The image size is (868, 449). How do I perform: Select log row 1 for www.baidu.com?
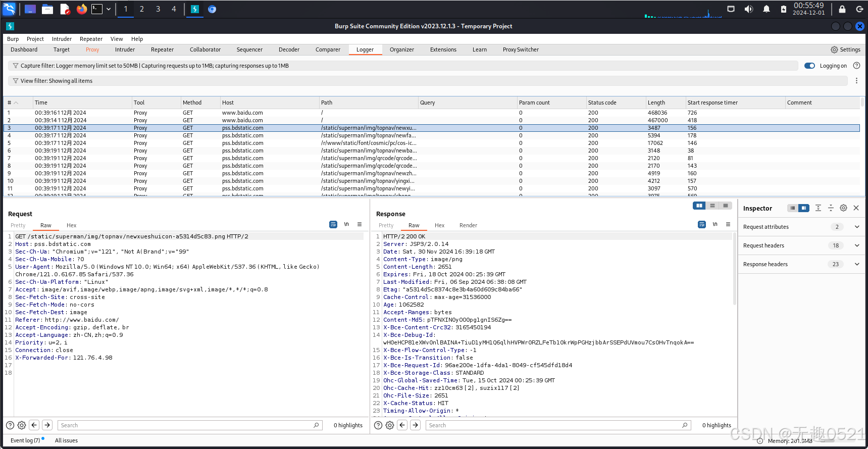coord(432,113)
